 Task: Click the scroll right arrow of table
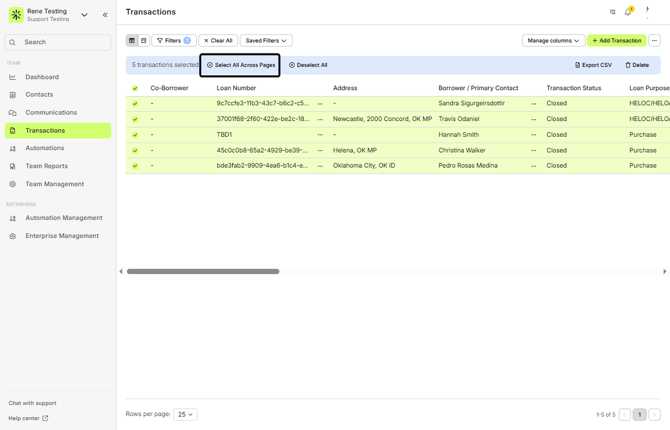coord(664,271)
